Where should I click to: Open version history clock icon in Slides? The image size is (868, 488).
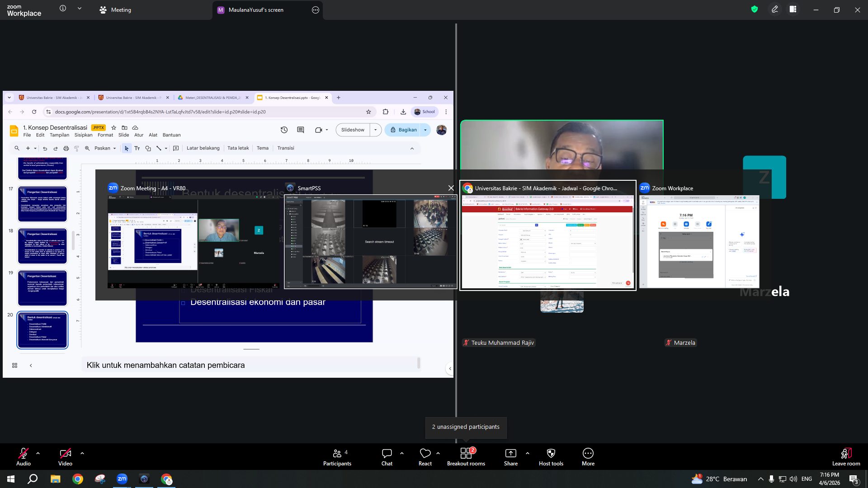(284, 130)
